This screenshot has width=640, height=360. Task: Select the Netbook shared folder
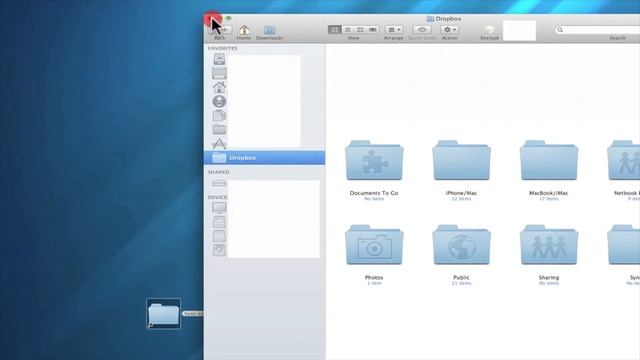624,160
